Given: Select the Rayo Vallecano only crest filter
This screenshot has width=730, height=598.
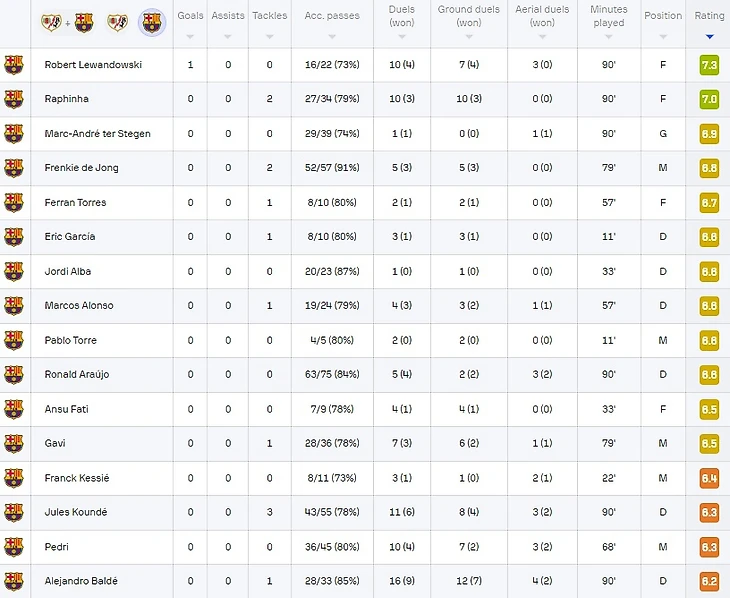Looking at the screenshot, I should coord(117,22).
